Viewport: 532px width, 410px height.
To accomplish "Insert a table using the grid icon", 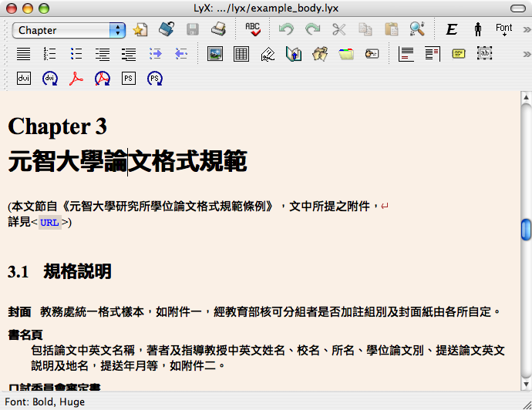I will [x=241, y=54].
